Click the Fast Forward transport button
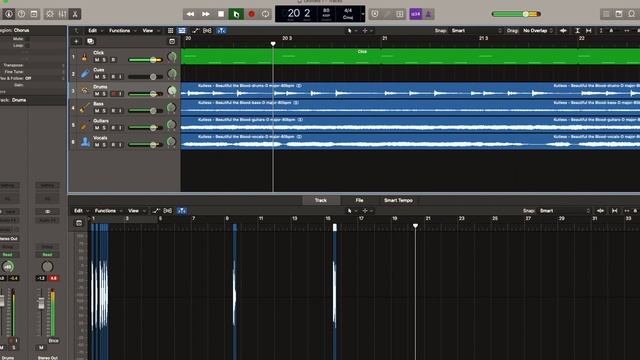 point(206,14)
